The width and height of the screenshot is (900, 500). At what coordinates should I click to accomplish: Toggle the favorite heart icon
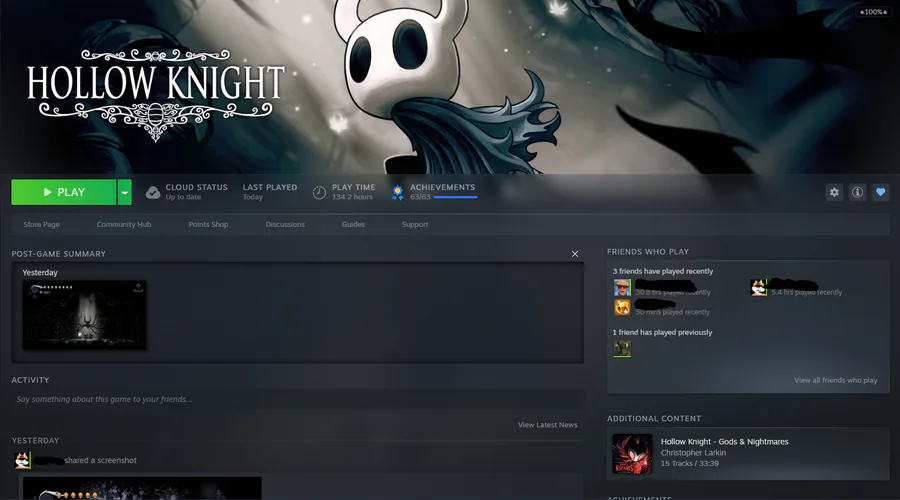880,192
